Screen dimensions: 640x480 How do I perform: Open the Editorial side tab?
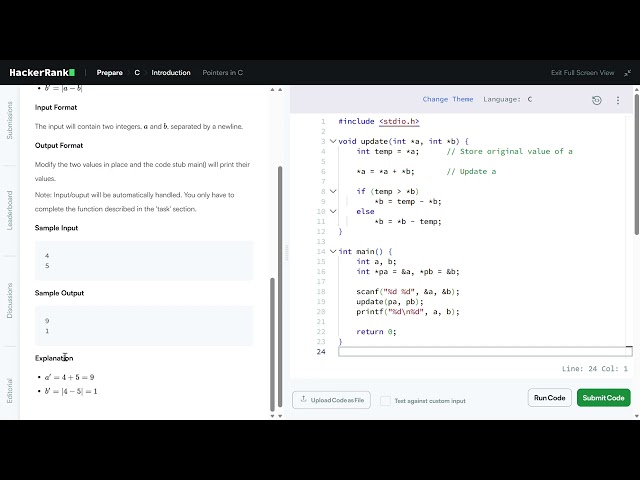pyautogui.click(x=10, y=391)
